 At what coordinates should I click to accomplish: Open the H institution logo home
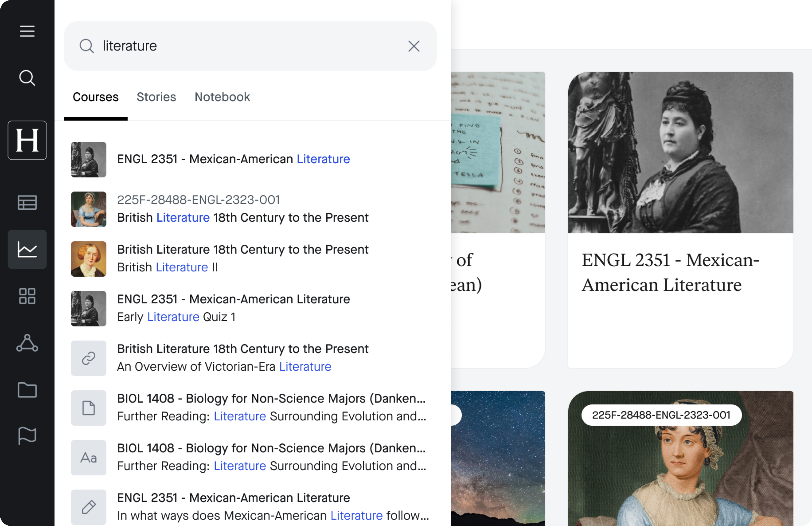tap(27, 140)
